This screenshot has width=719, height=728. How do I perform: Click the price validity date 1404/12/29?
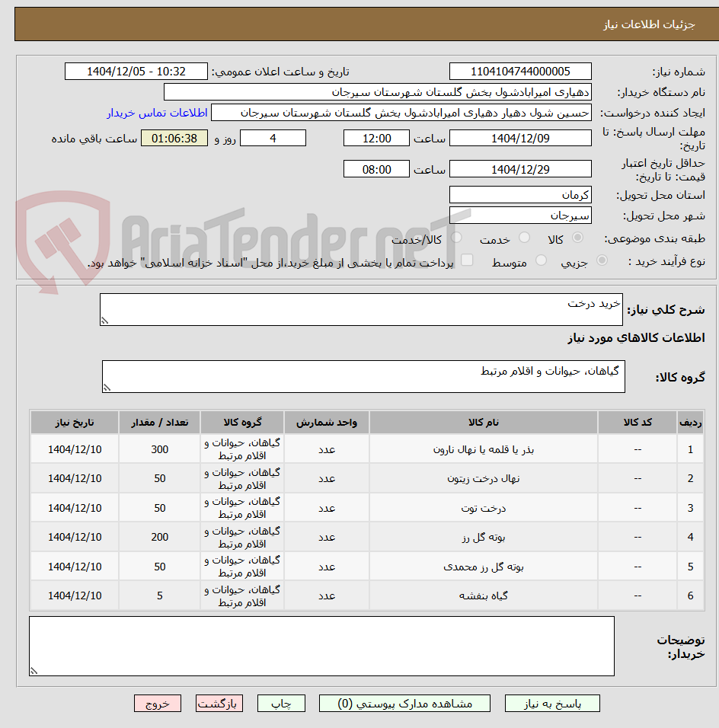[x=520, y=169]
